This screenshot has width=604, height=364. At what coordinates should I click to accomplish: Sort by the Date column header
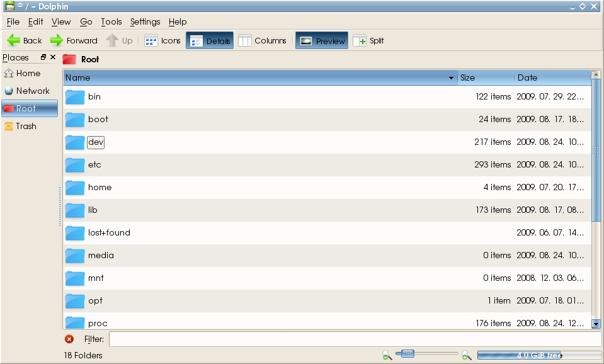coord(553,78)
